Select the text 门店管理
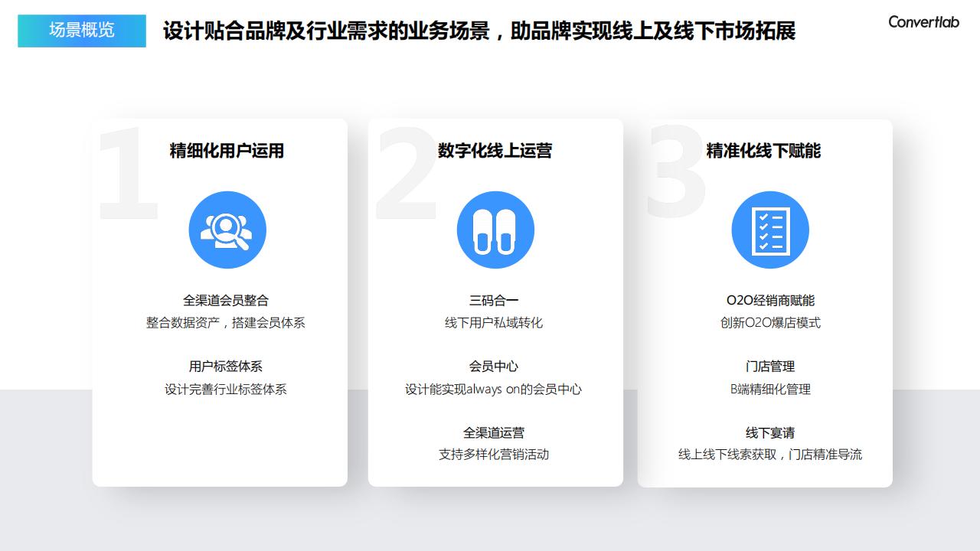 click(770, 367)
